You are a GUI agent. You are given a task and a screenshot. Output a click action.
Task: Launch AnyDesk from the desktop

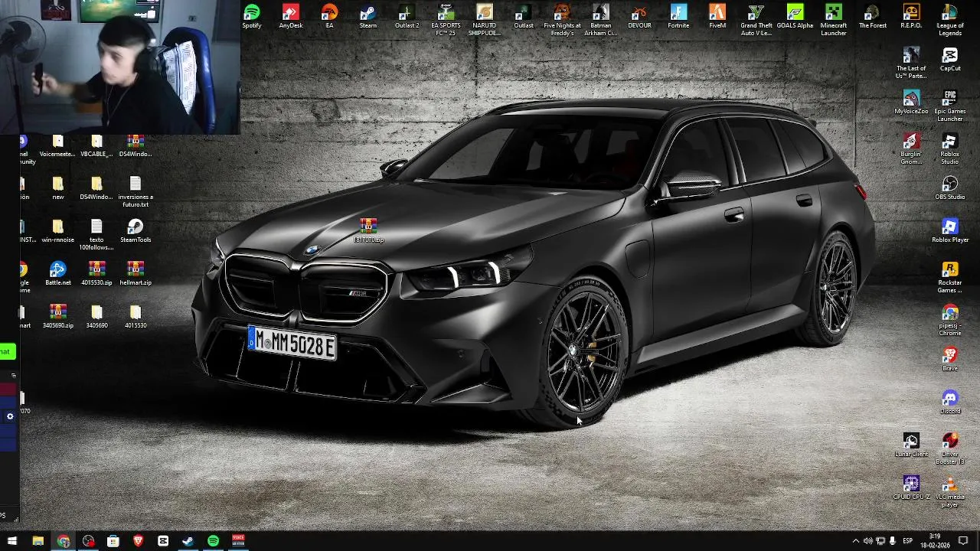click(291, 17)
